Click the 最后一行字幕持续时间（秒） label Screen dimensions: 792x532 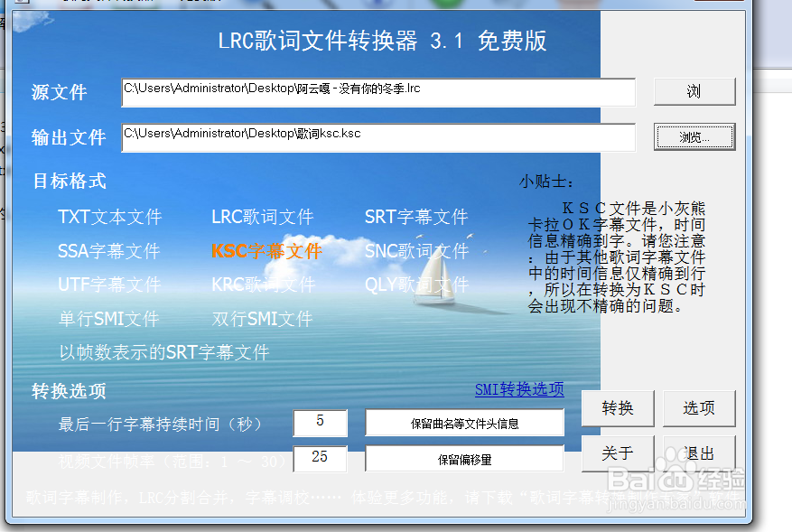point(160,424)
